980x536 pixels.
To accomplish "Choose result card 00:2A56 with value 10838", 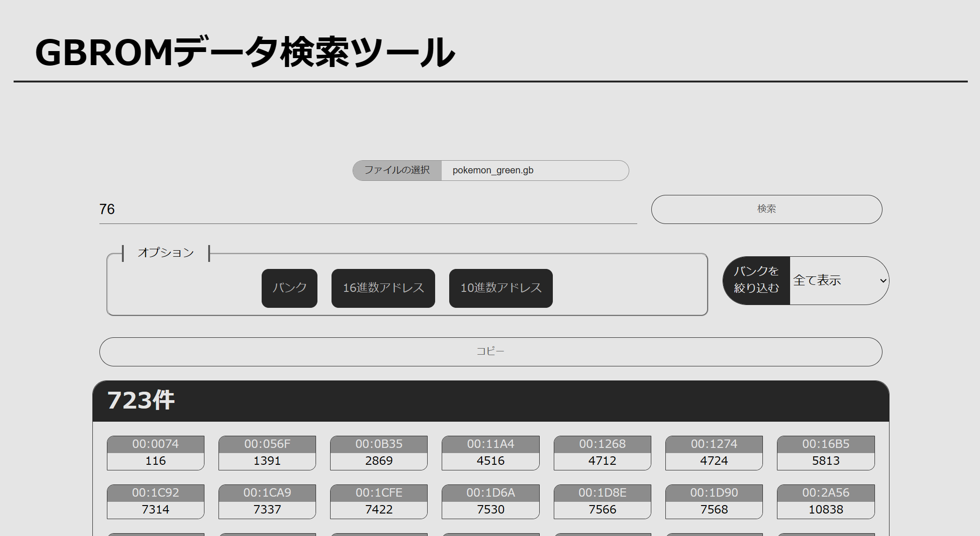I will pyautogui.click(x=826, y=501).
